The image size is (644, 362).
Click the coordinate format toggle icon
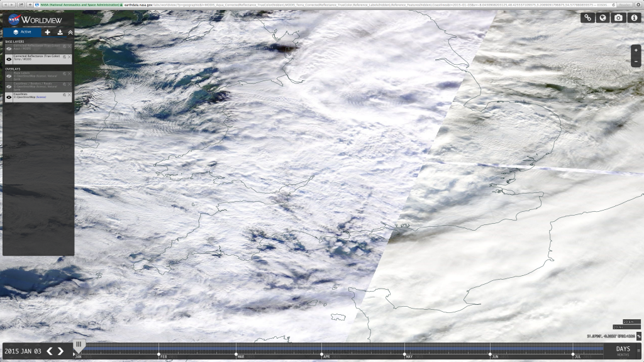[639, 337]
